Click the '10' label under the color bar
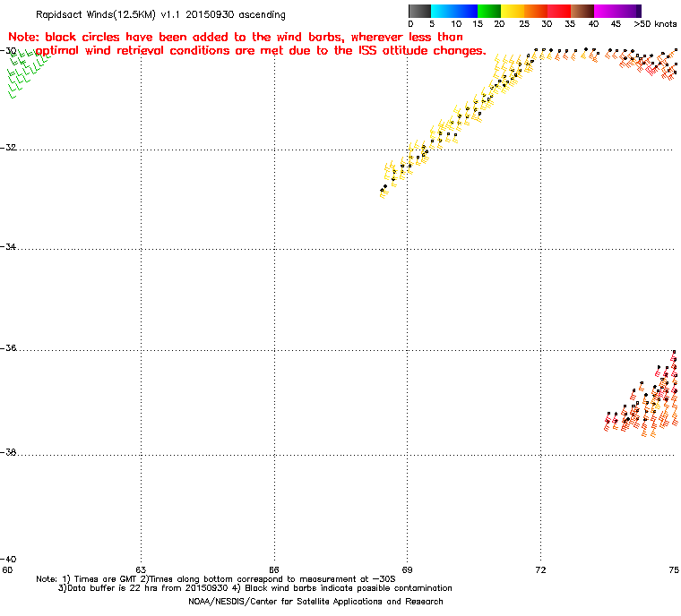This screenshot has width=681, height=616. 456,24
